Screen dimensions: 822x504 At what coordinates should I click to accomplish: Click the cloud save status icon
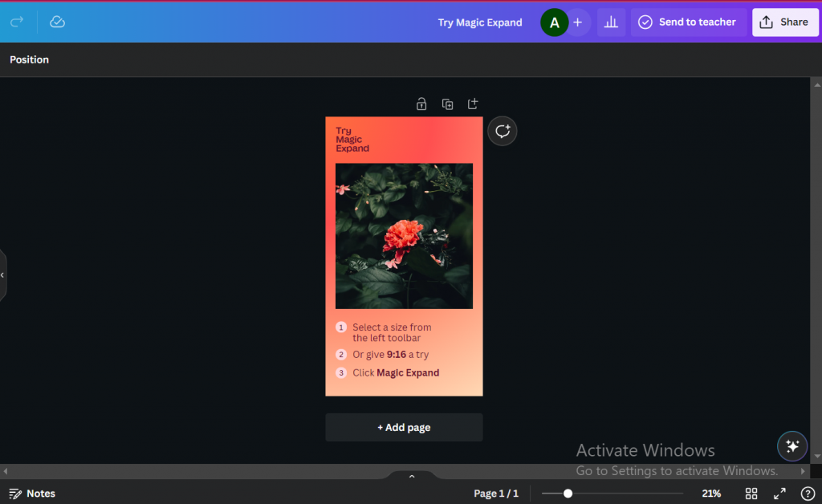pyautogui.click(x=57, y=22)
